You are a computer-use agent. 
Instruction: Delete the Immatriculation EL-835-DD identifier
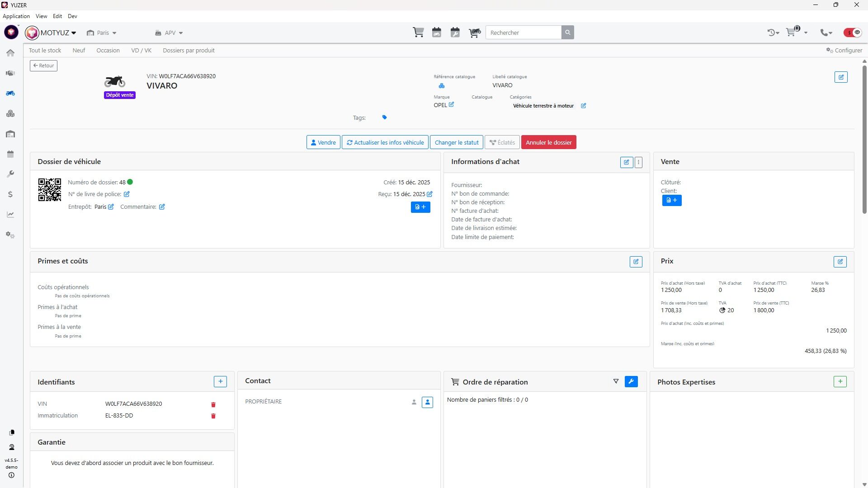click(213, 416)
